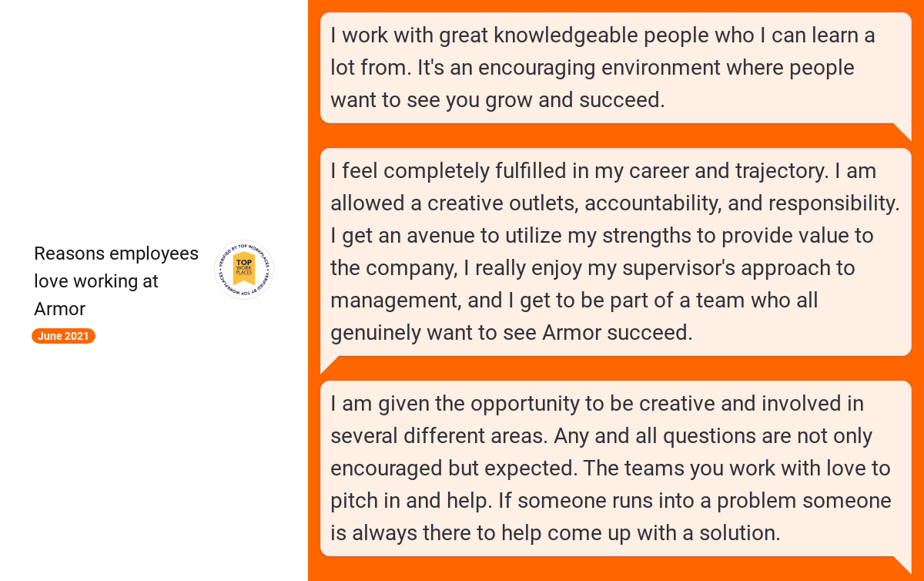924x581 pixels.
Task: Open the "completely fulfilled in my career" testimonial
Action: click(616, 252)
